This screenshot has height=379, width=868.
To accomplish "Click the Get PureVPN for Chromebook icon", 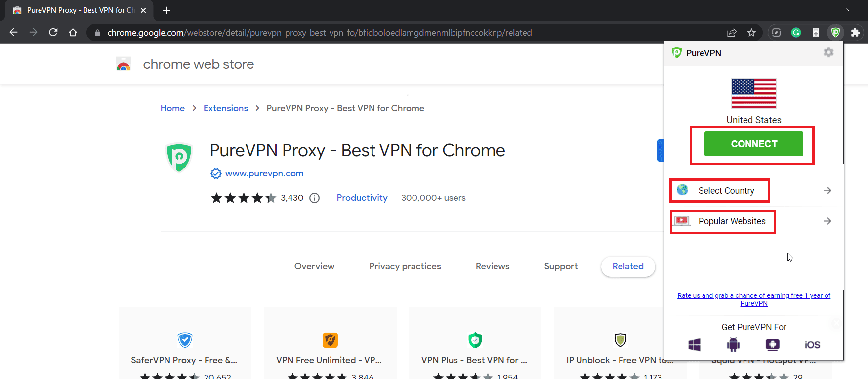I will (x=772, y=345).
